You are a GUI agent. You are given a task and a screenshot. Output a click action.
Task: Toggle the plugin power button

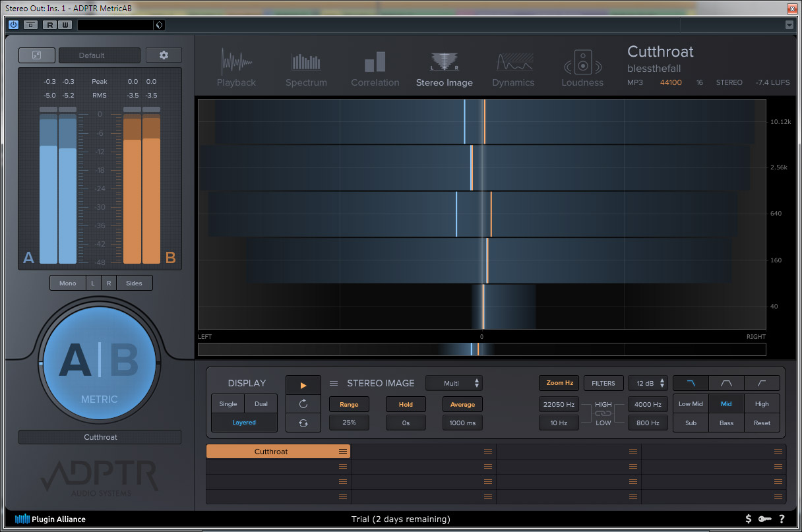(x=14, y=25)
